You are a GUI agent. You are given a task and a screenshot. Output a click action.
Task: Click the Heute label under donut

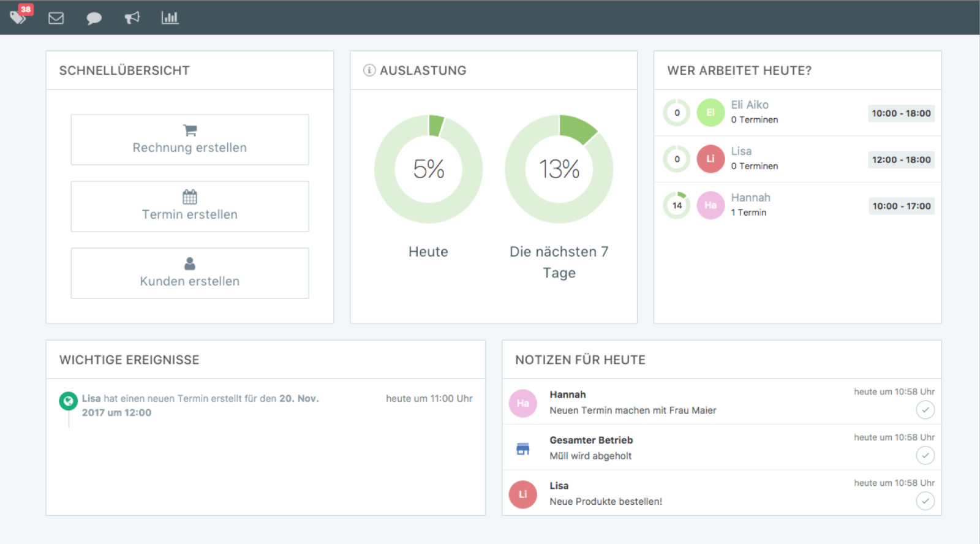point(428,252)
